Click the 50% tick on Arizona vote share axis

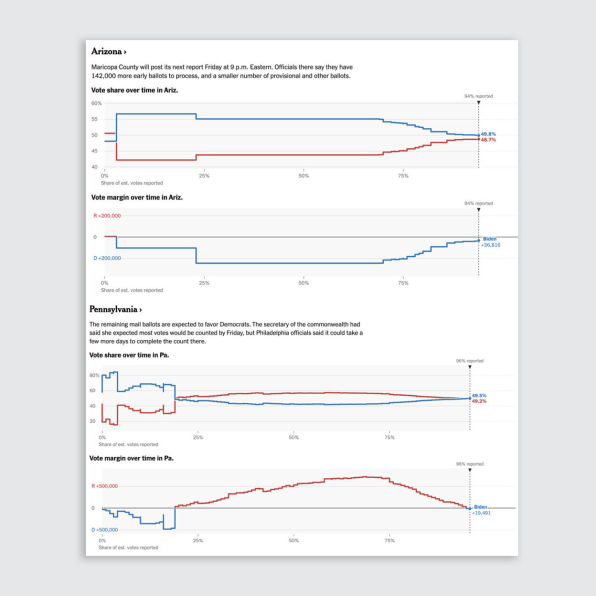304,176
